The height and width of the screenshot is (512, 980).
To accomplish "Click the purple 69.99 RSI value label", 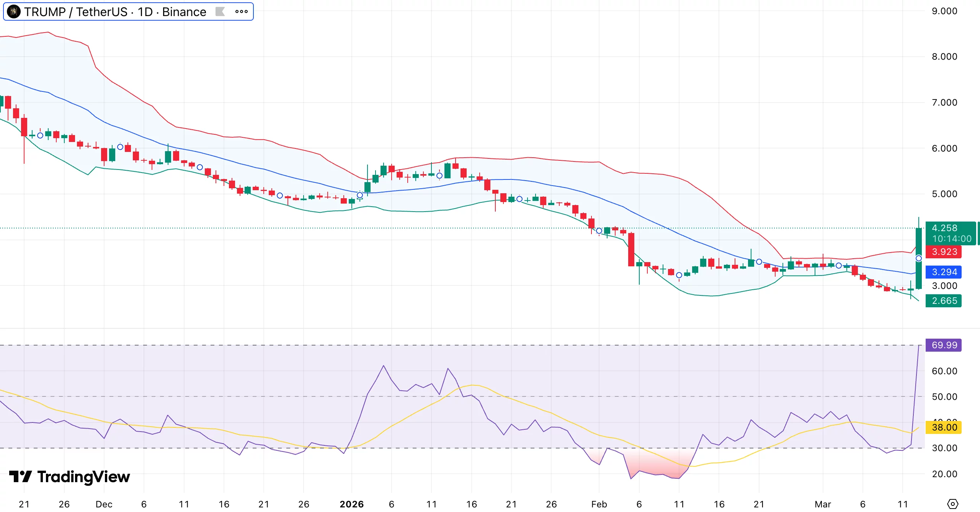I will tap(944, 345).
